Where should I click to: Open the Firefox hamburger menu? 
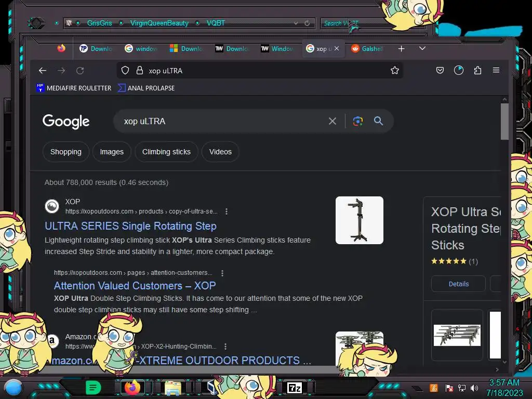tap(496, 70)
